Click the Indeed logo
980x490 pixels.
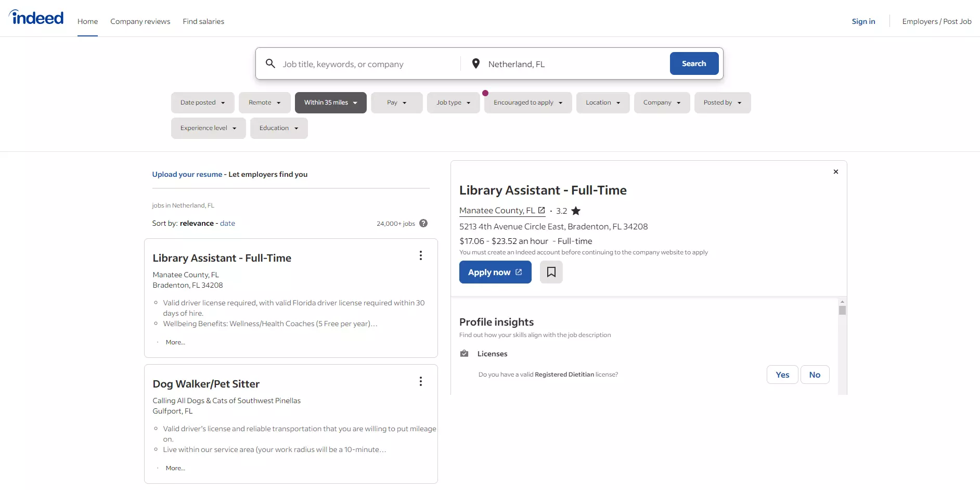[36, 18]
